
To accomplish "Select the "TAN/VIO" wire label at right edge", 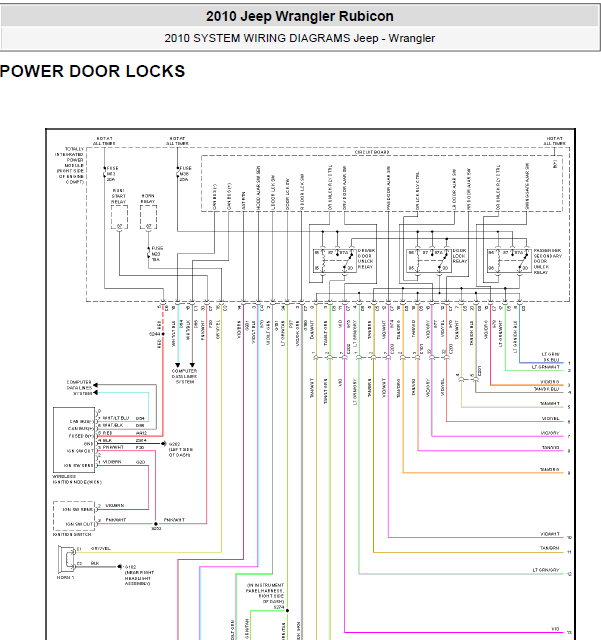I will 550,448.
